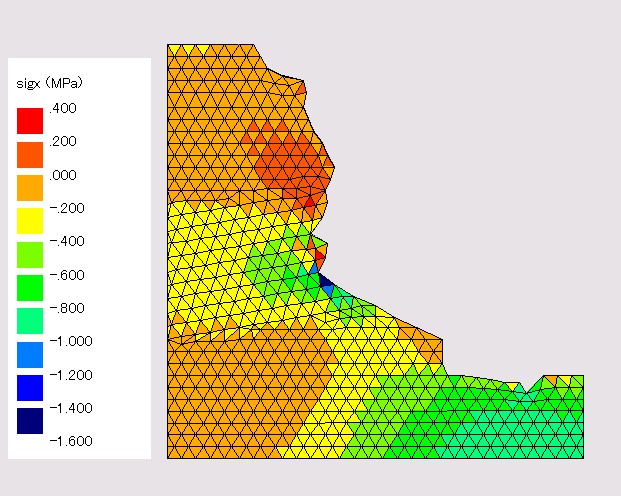Click the red swatch in the legend

coord(30,121)
